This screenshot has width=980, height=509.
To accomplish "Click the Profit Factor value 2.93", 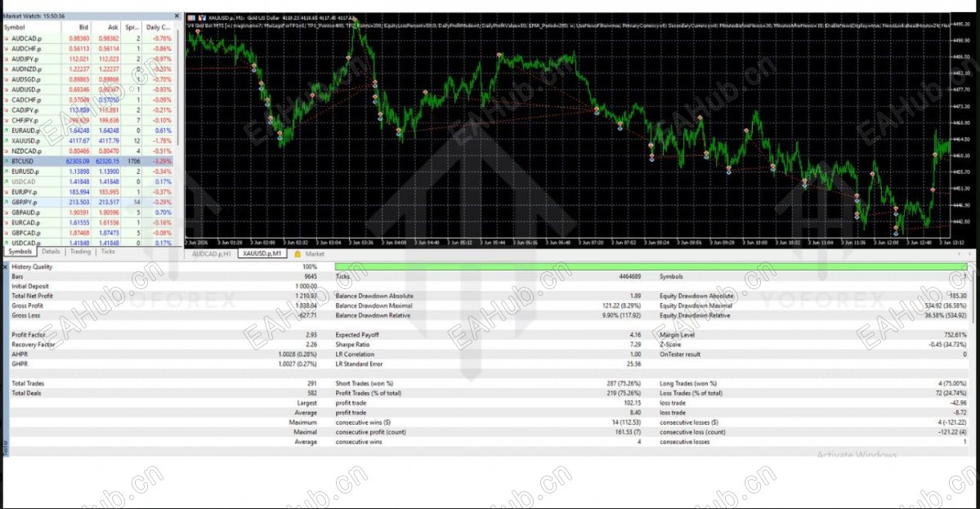I will pos(311,335).
